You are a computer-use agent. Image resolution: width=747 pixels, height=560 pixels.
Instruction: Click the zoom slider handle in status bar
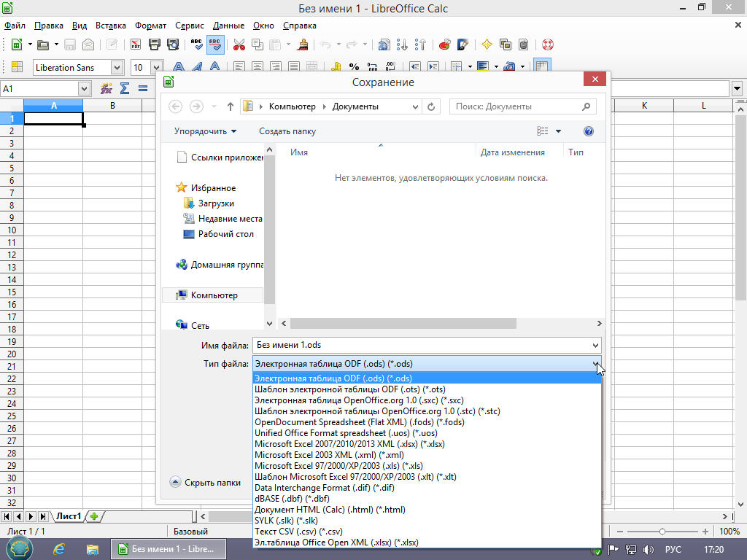(x=662, y=532)
